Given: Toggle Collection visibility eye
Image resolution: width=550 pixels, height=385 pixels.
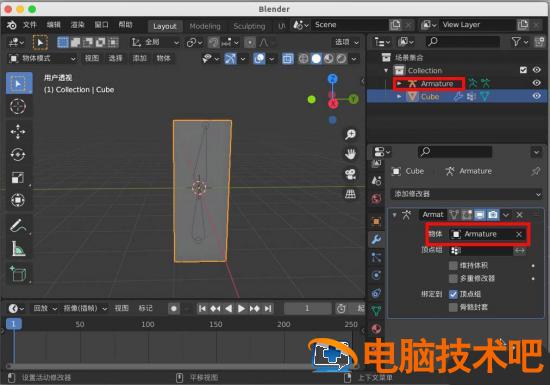Looking at the screenshot, I should pos(536,70).
